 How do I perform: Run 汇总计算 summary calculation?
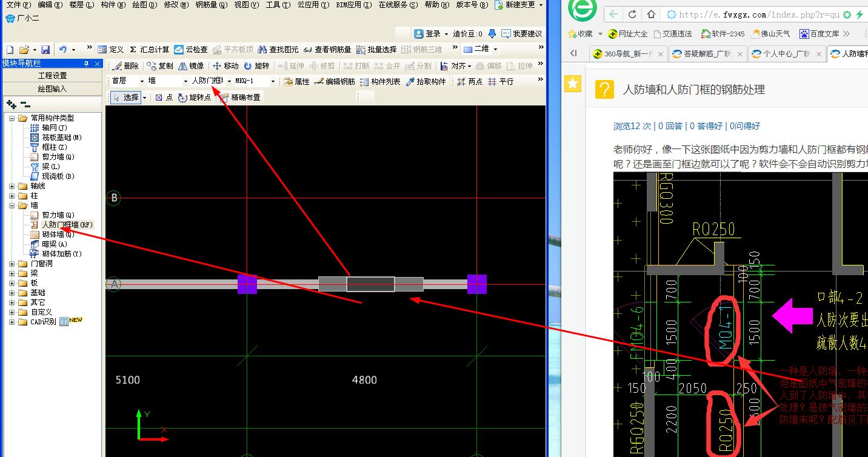pyautogui.click(x=149, y=50)
